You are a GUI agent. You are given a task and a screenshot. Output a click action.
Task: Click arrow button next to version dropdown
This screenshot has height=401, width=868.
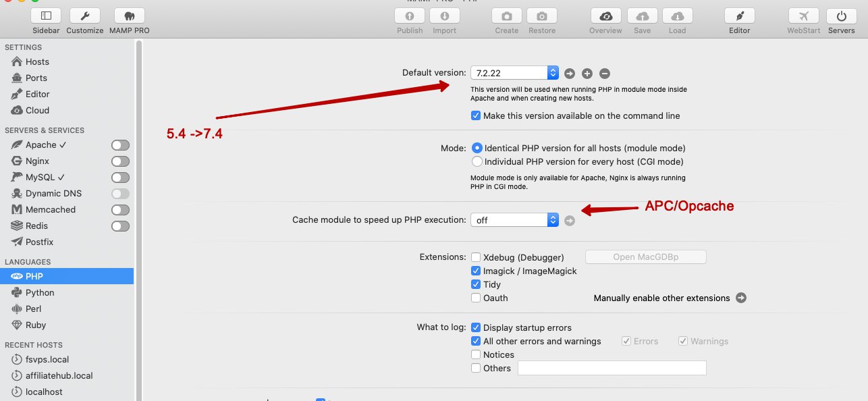[570, 73]
